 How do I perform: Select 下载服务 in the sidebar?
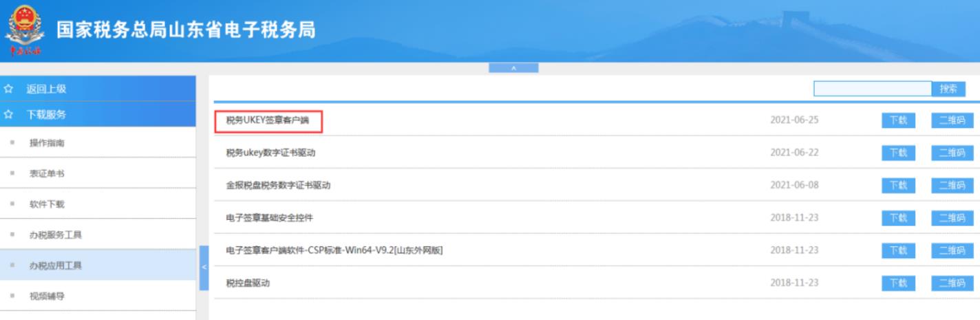46,114
